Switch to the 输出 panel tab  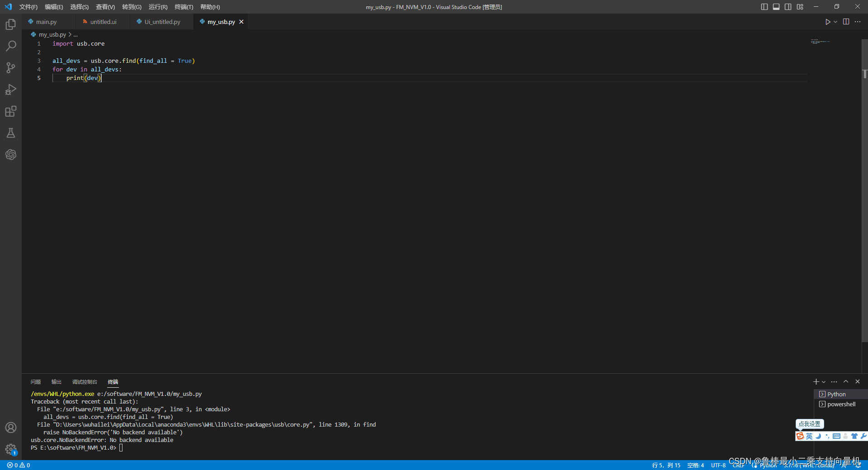tap(57, 382)
